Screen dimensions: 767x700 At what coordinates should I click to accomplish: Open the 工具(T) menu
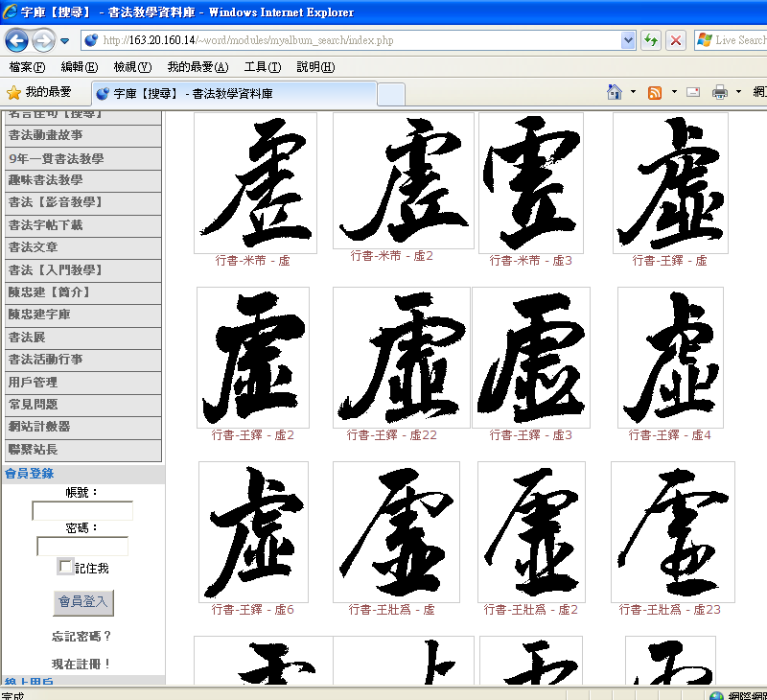[263, 67]
